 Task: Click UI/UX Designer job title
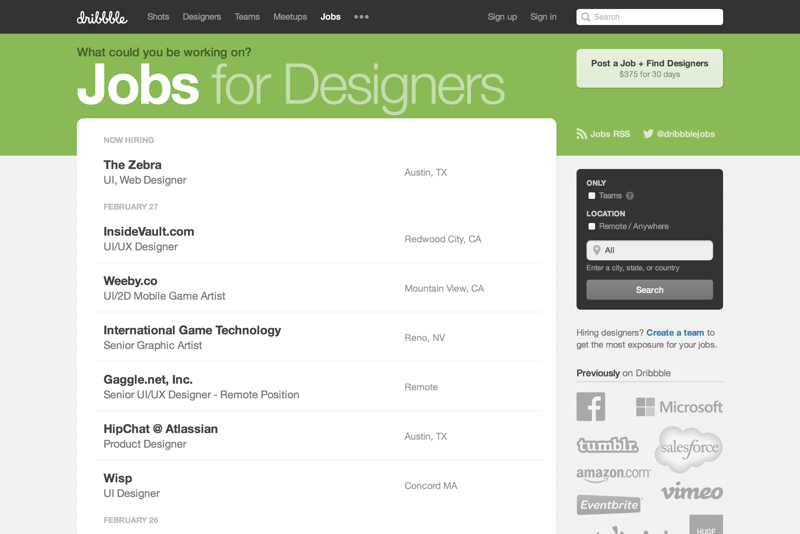coord(140,247)
